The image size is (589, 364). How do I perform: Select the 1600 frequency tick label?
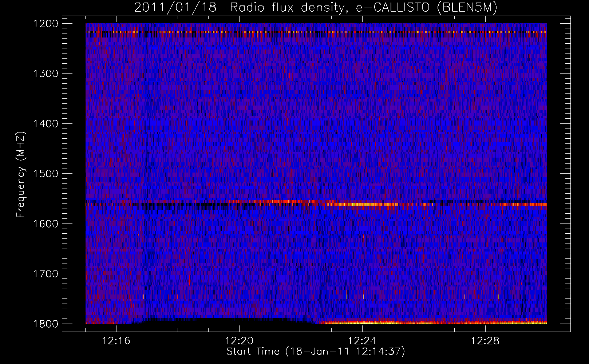pos(46,224)
